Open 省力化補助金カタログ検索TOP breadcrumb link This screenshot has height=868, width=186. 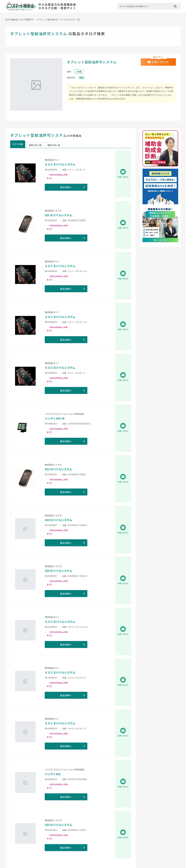click(x=20, y=20)
